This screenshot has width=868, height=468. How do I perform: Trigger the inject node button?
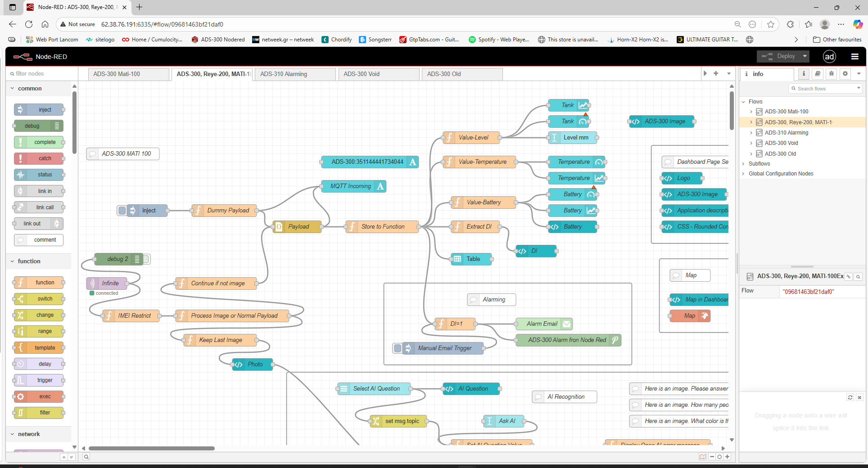point(122,211)
